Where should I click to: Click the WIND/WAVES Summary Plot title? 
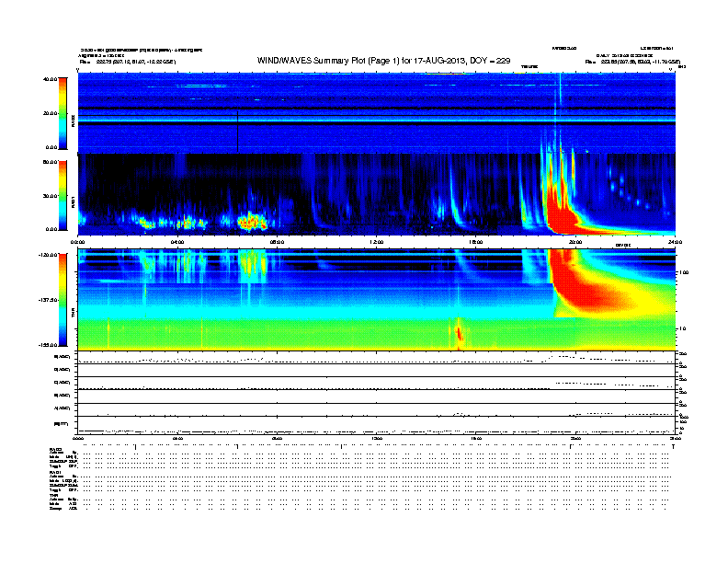pos(383,61)
